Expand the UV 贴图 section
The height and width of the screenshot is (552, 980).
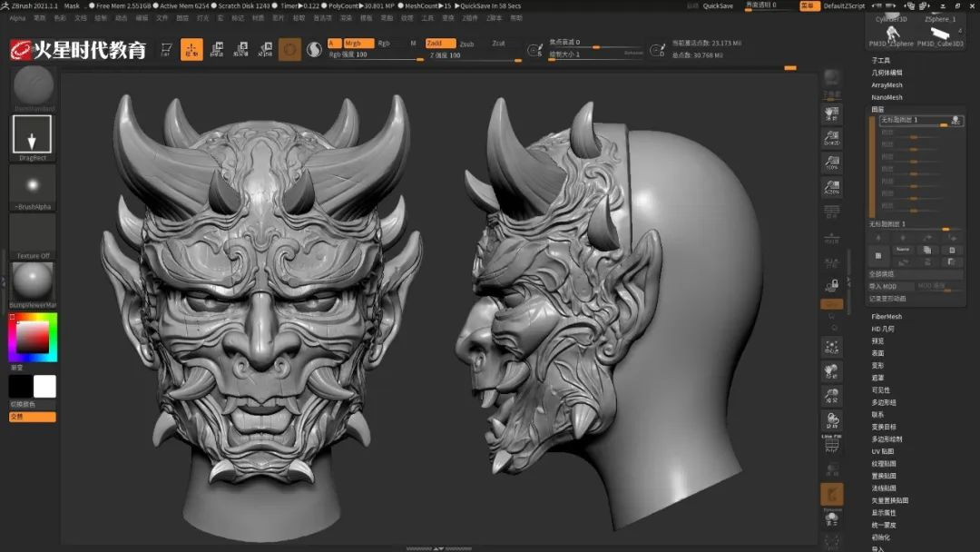pyautogui.click(x=883, y=451)
